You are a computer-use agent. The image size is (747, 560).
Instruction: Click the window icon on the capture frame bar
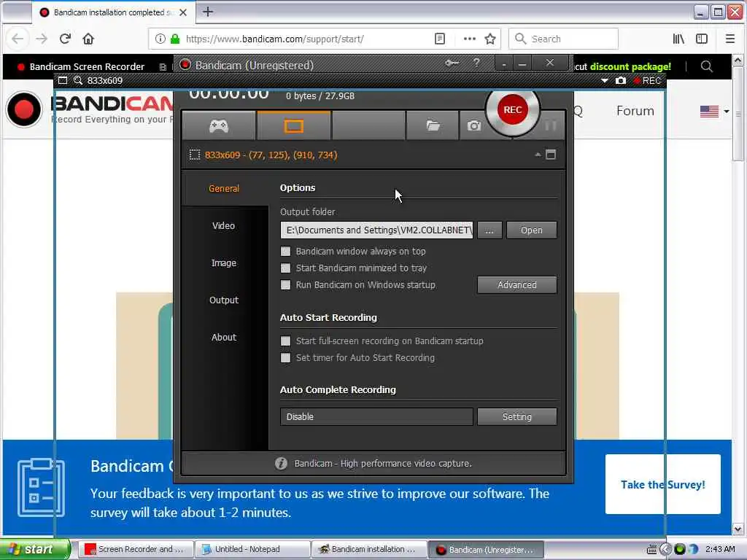[x=63, y=80]
